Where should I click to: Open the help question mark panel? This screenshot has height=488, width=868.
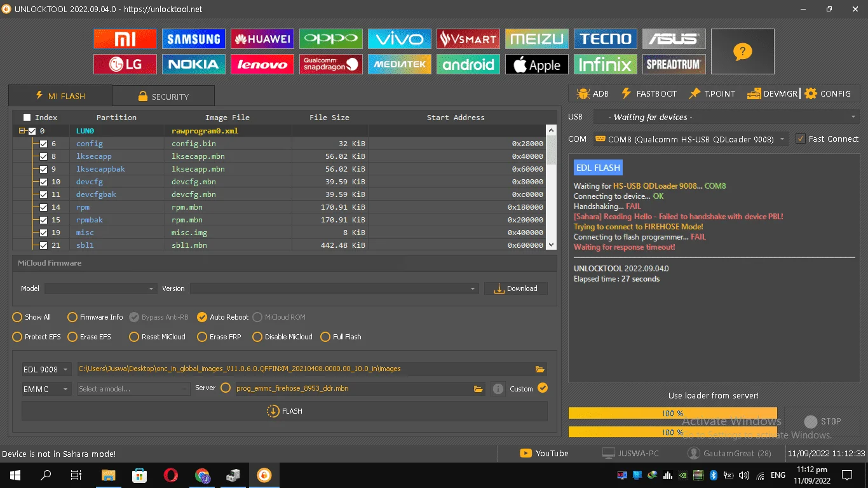(743, 51)
